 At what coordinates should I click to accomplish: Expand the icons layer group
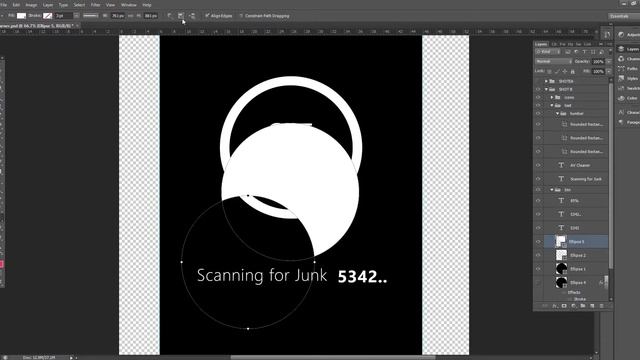552,98
